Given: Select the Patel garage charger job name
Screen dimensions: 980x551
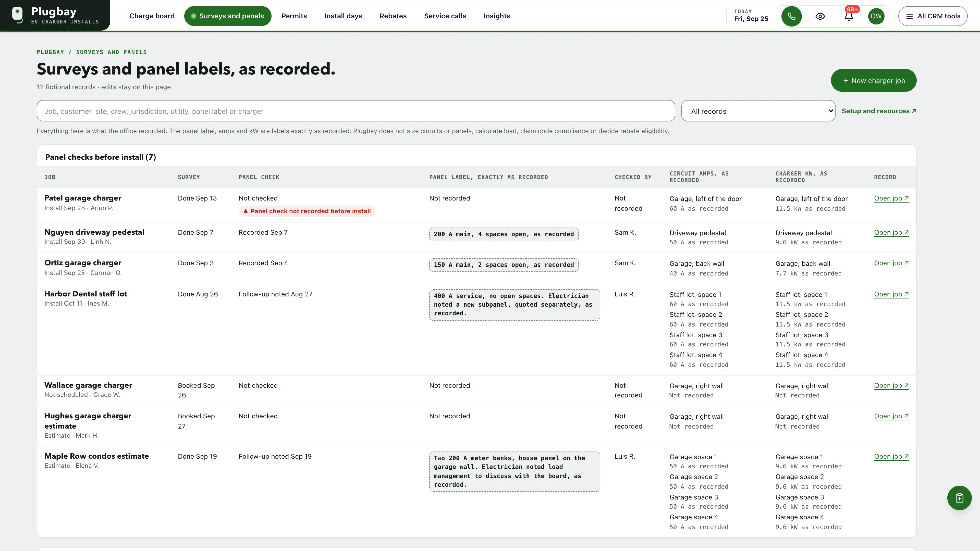Looking at the screenshot, I should (x=82, y=198).
